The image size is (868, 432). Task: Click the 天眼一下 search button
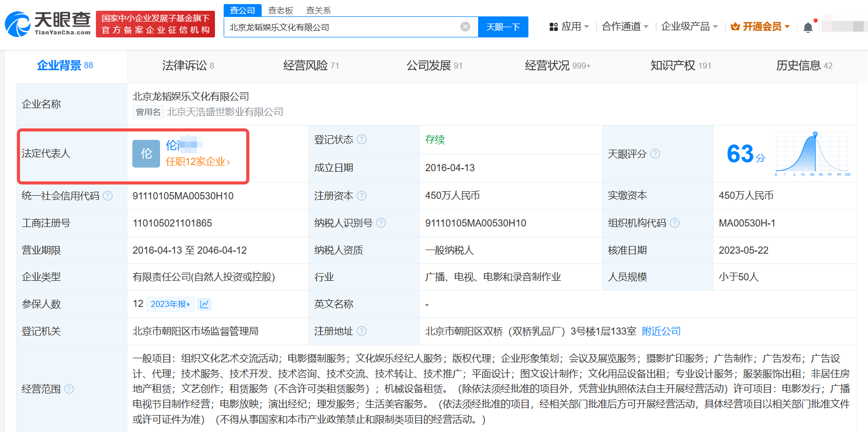tap(503, 27)
